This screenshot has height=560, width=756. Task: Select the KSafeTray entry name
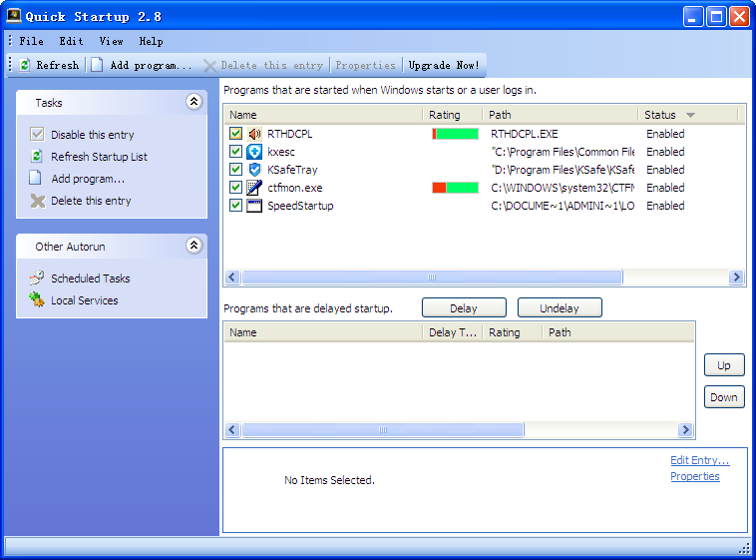[292, 170]
